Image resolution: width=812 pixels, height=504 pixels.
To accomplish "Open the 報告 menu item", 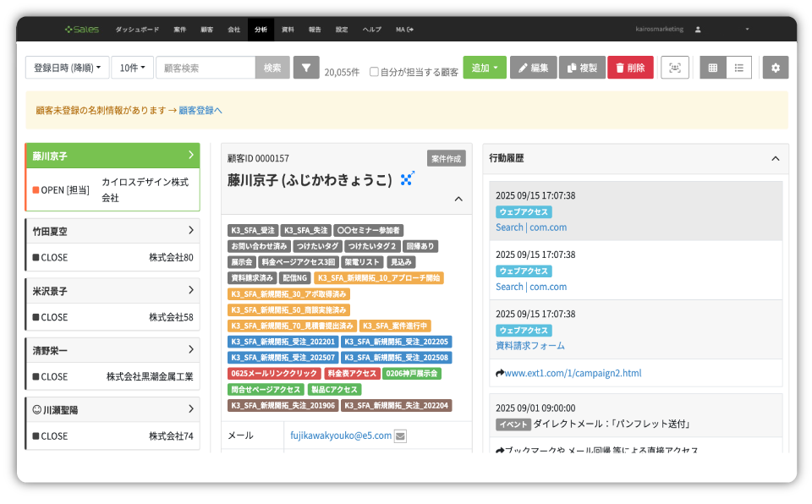I will (x=315, y=30).
